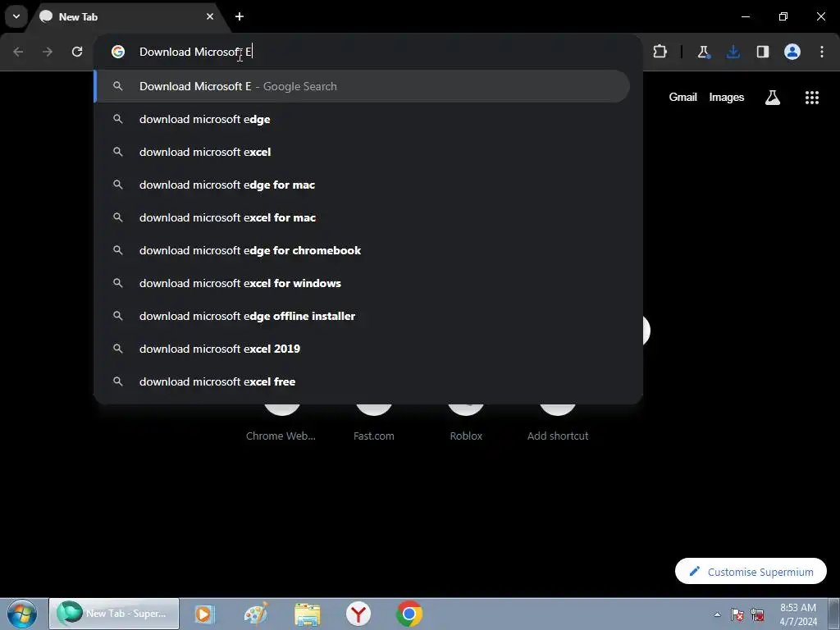
Task: Go back with the back arrow
Action: point(18,52)
